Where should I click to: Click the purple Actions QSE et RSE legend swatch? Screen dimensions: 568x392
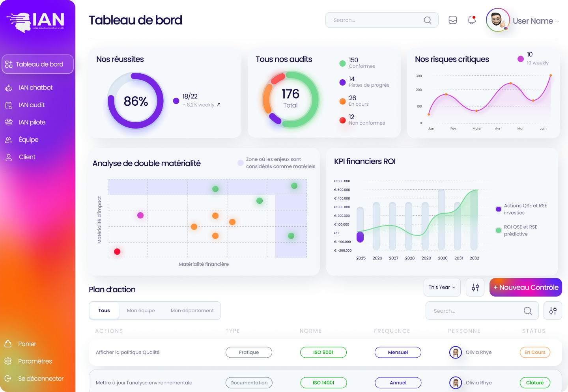499,209
